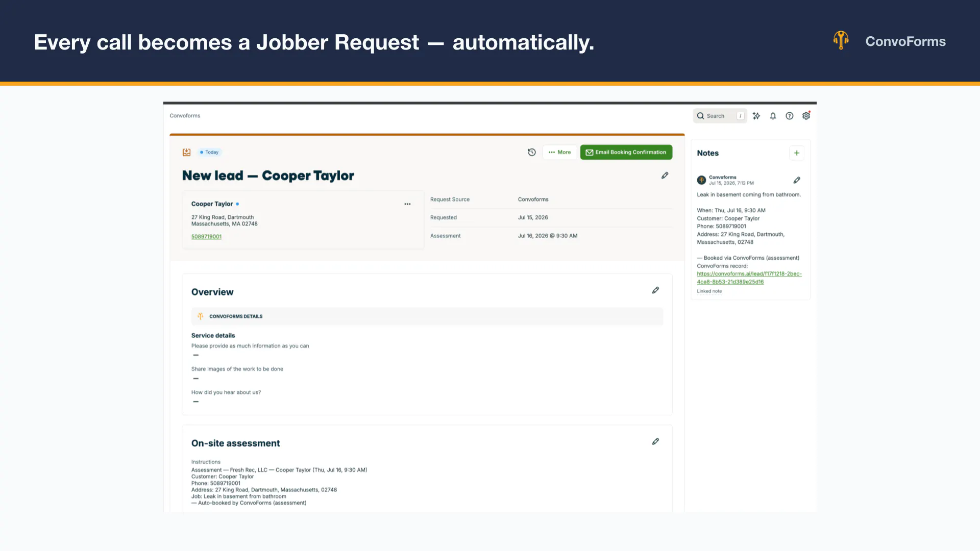Click the 'Auto-booked by ConvoForms (assessment)' line
980x551 pixels.
point(249,503)
